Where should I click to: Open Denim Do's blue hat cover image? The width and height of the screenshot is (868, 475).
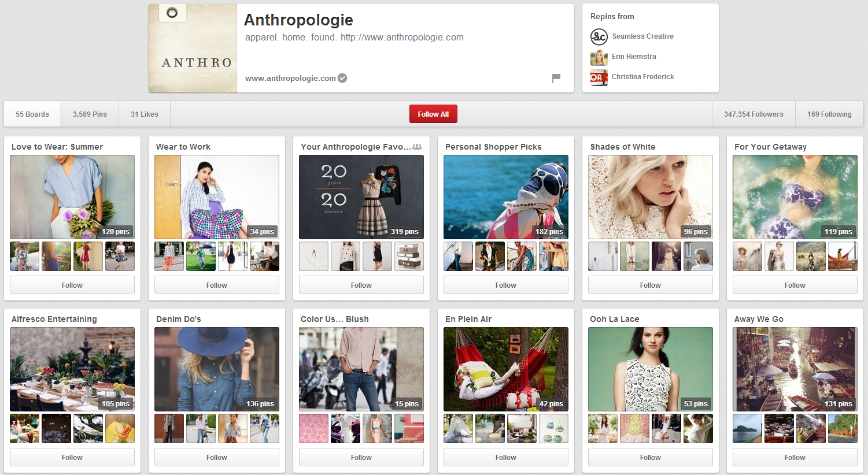(x=217, y=369)
